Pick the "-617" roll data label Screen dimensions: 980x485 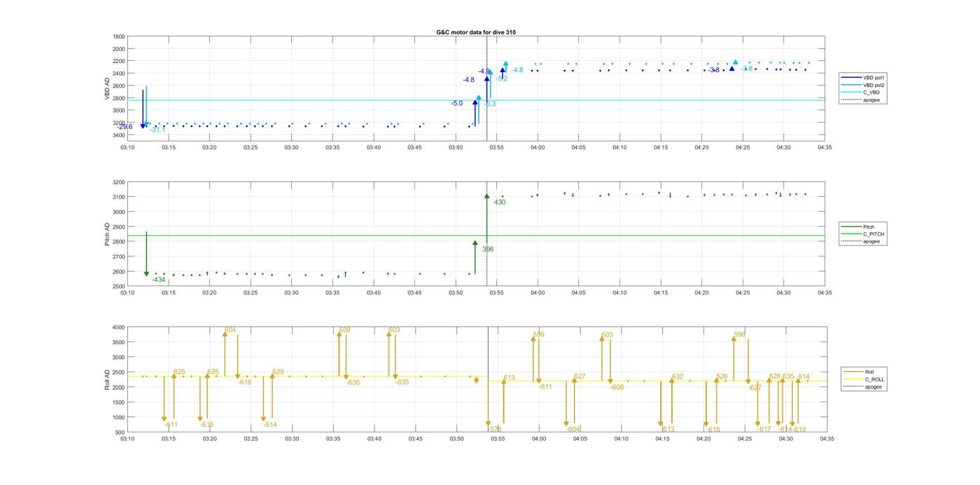764,429
